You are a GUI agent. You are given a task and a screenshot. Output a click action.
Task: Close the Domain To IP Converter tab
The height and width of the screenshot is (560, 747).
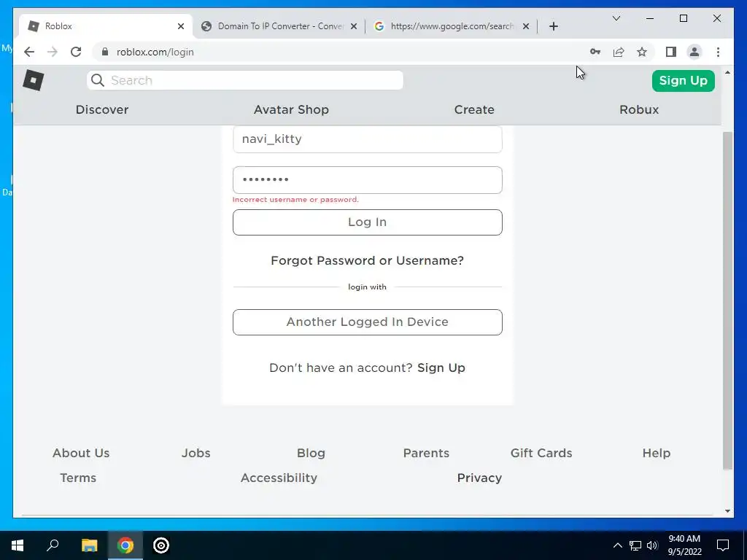click(354, 26)
